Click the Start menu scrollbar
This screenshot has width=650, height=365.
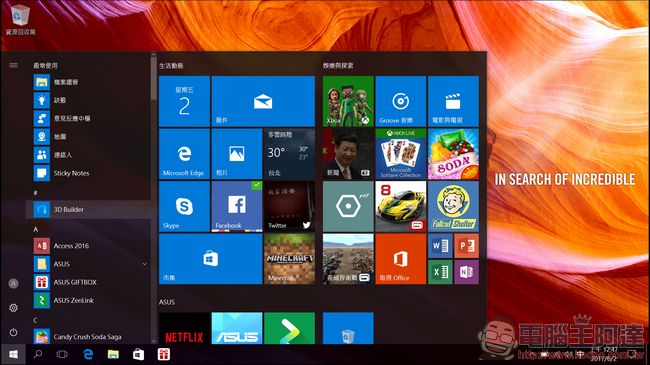[154, 79]
